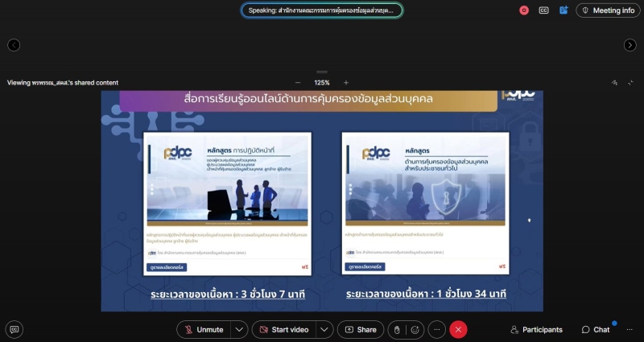Unmute the microphone

point(204,329)
